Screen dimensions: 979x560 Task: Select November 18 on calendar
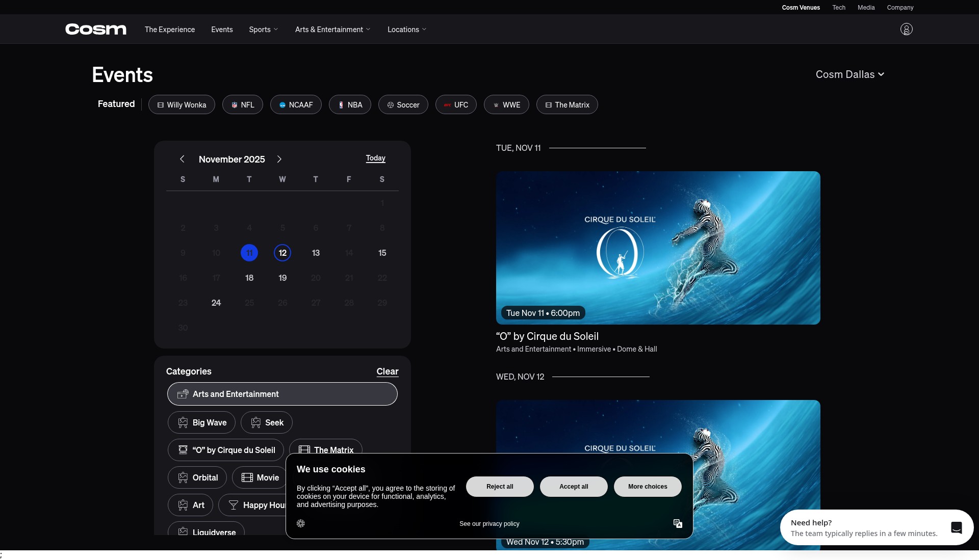(249, 278)
